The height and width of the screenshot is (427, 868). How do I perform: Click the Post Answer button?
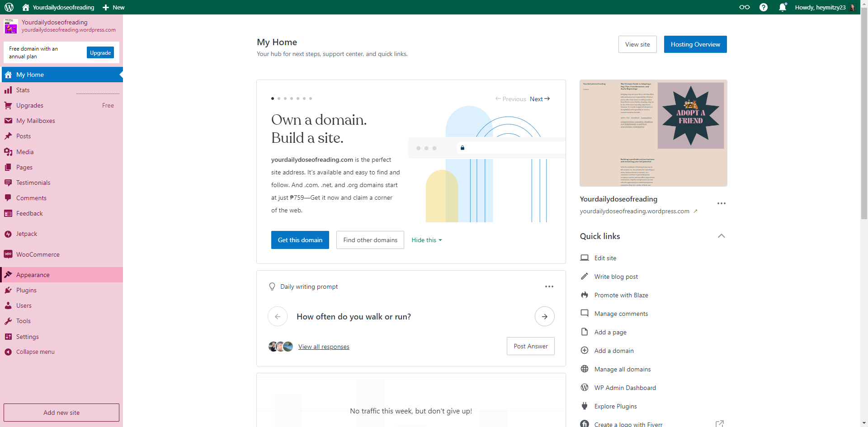(531, 346)
